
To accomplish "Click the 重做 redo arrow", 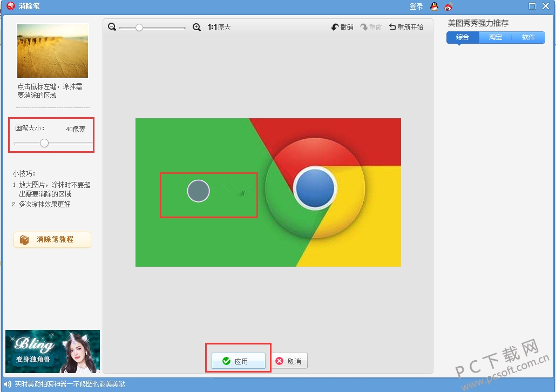I will 371,27.
